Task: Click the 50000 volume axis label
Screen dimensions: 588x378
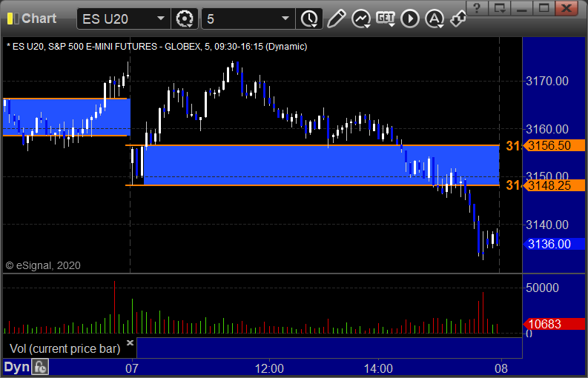Action: [x=542, y=288]
